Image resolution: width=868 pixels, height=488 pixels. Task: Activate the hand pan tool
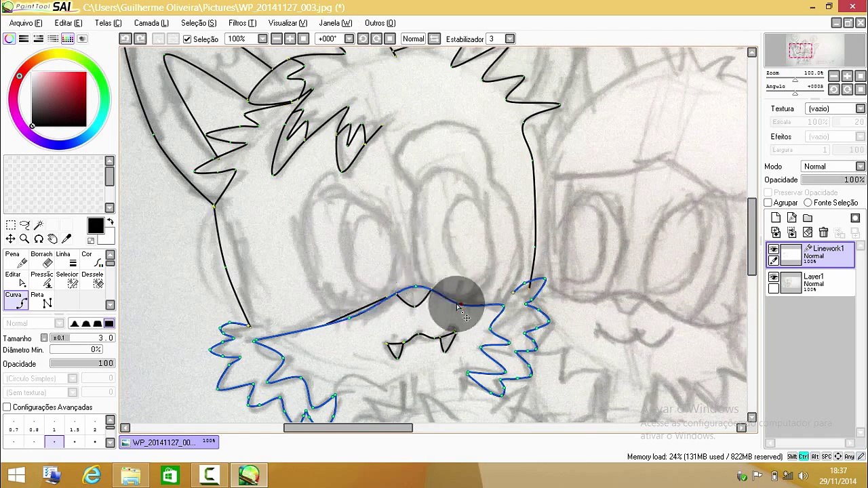(x=52, y=239)
